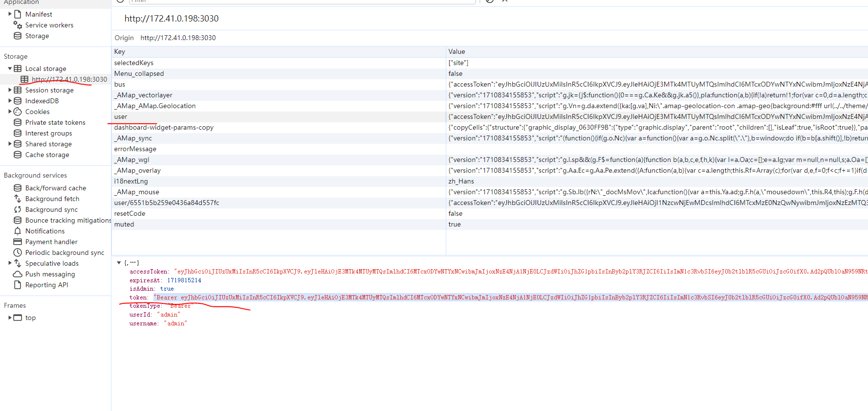Screen dimensions: 868x411
Task: Open Private state tokens
Action: pos(55,122)
